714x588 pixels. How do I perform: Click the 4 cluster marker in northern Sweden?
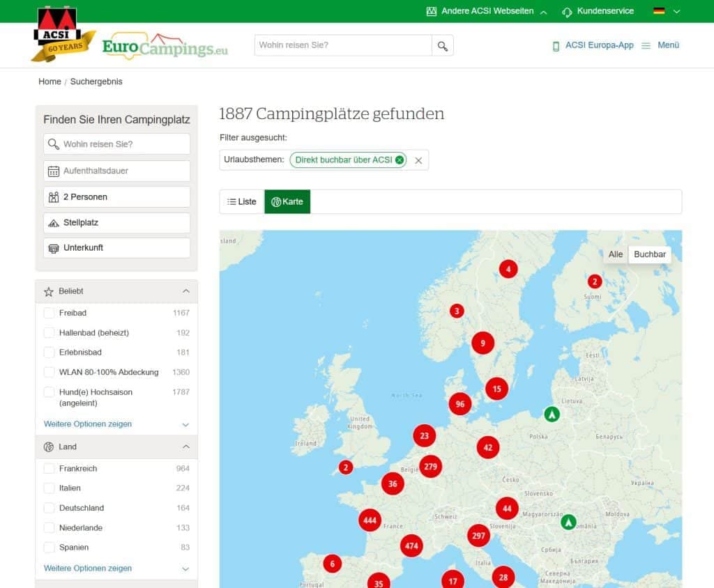coord(508,269)
